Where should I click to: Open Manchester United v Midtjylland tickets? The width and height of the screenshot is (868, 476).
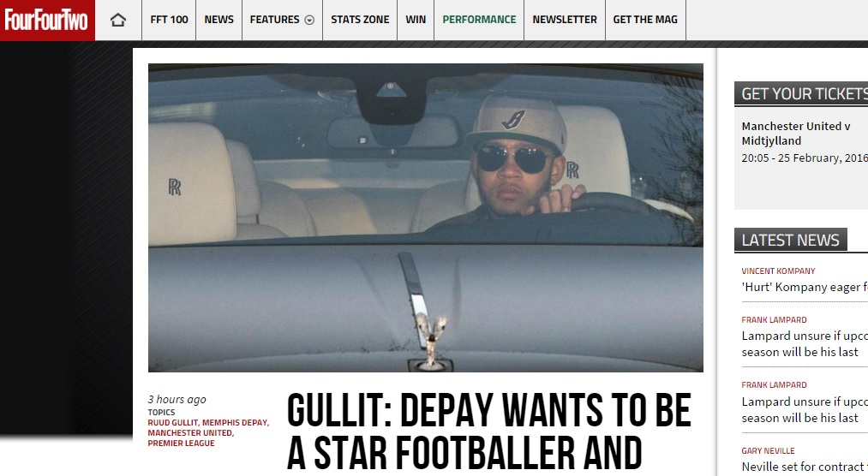coord(795,134)
